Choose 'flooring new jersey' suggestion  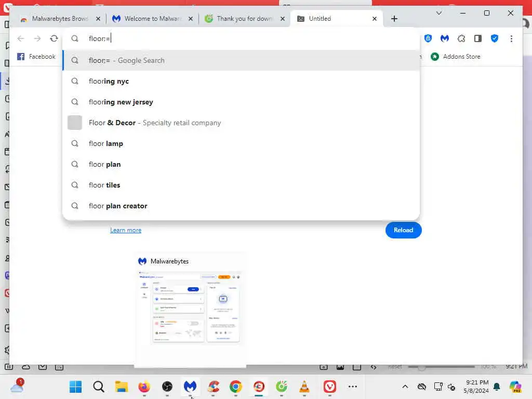click(x=241, y=102)
